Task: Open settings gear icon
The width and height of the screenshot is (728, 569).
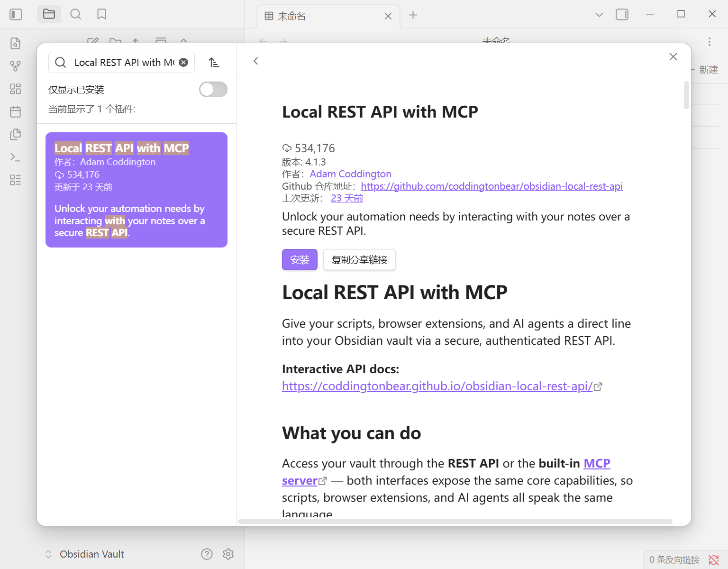Action: (228, 554)
